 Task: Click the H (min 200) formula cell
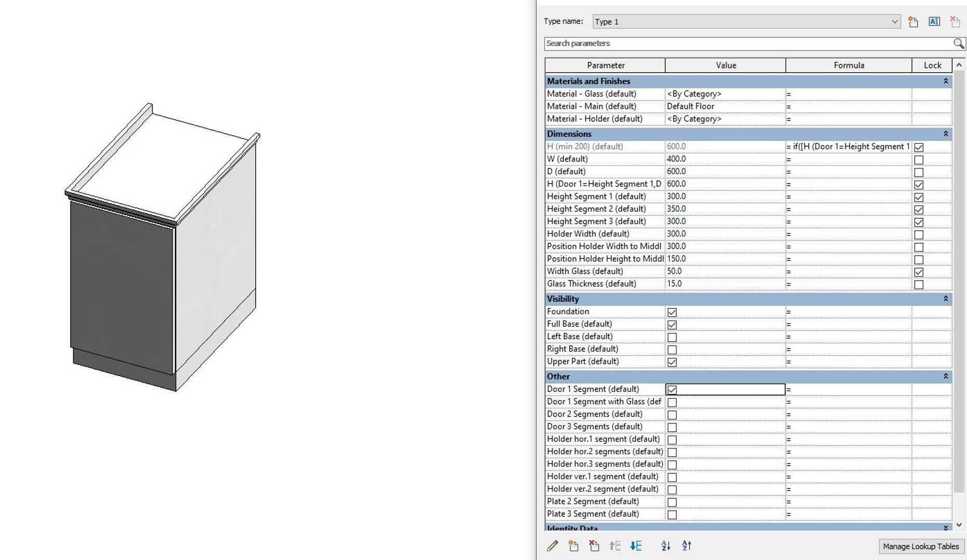[849, 147]
